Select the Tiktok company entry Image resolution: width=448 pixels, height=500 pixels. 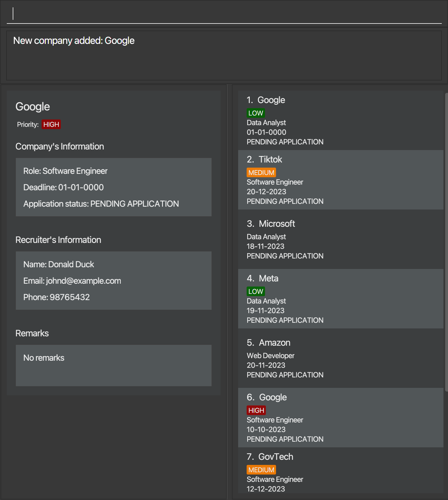pos(341,180)
